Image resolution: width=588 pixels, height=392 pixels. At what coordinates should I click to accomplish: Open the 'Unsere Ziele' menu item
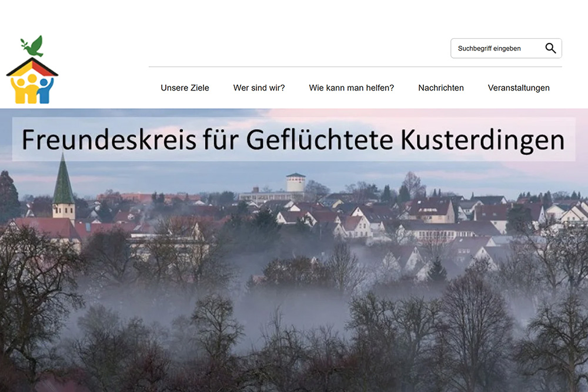[x=185, y=88]
